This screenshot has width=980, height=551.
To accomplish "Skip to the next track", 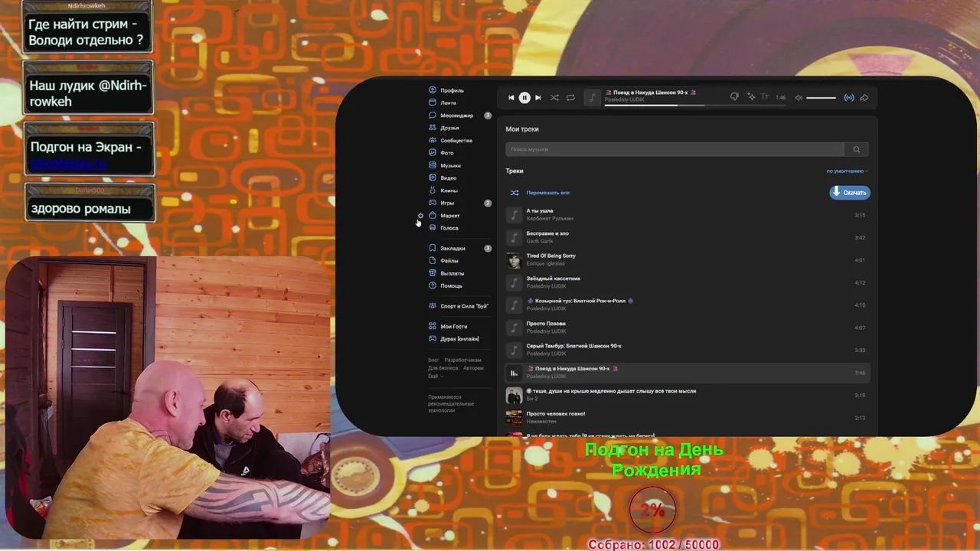I will pyautogui.click(x=537, y=97).
